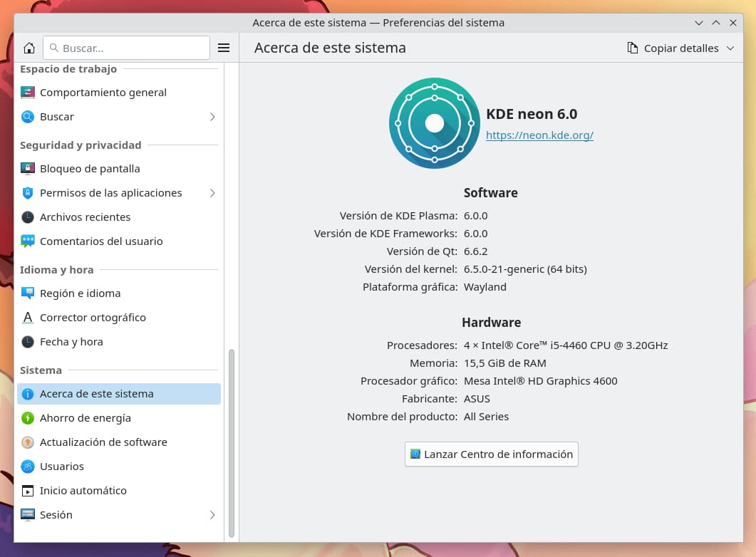Click the ASUS manufacturer value
This screenshot has width=756, height=557.
coord(477,398)
